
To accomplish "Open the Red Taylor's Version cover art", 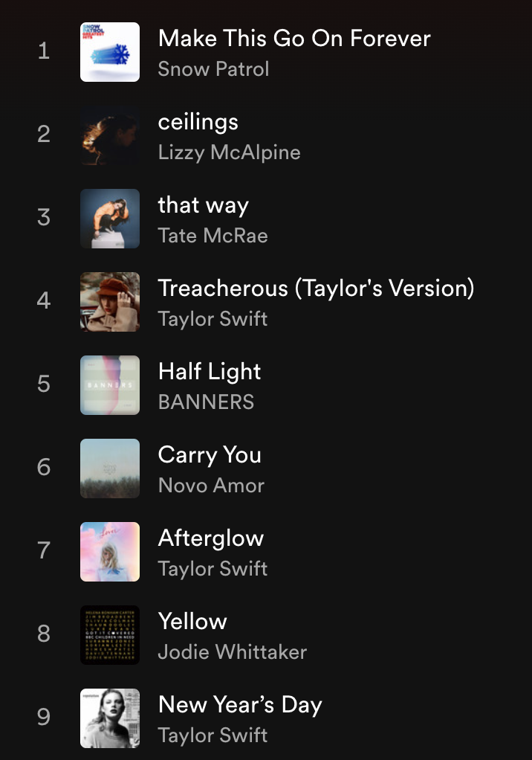I will click(110, 302).
